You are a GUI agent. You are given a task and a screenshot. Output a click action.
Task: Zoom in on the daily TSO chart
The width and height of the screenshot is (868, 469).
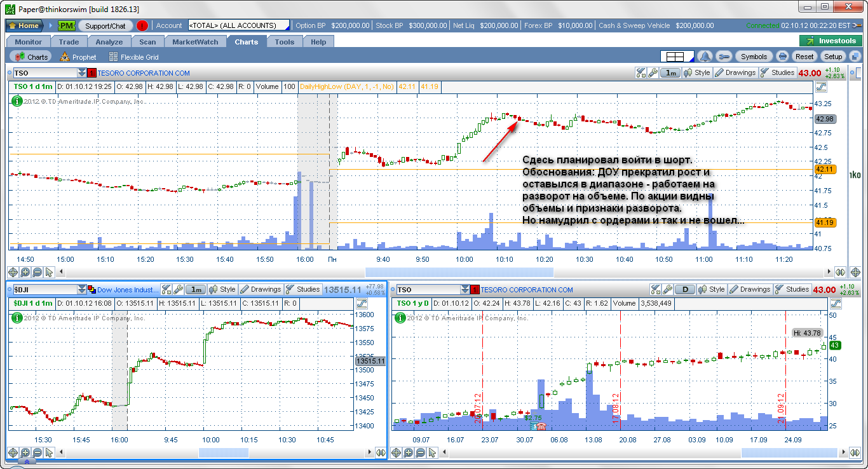coord(409,452)
